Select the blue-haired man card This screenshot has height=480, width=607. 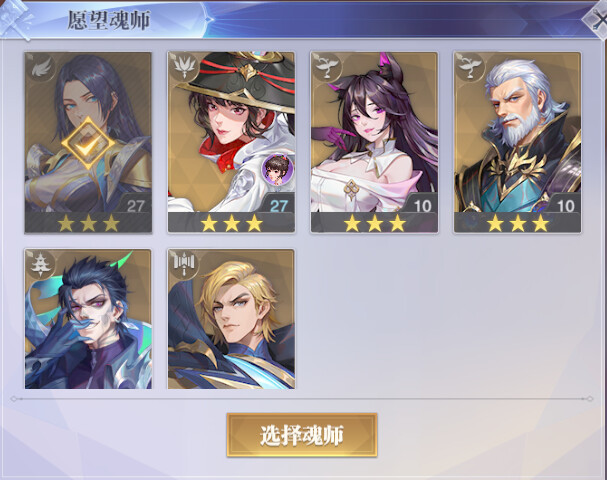coord(88,319)
